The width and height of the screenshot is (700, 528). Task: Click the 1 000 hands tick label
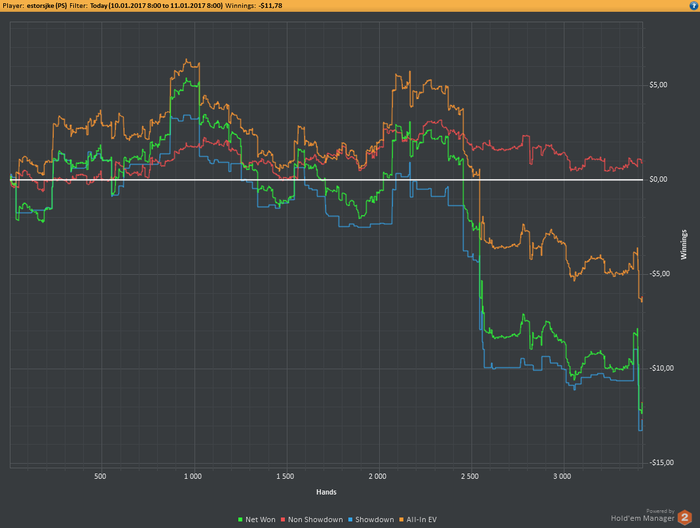193,476
